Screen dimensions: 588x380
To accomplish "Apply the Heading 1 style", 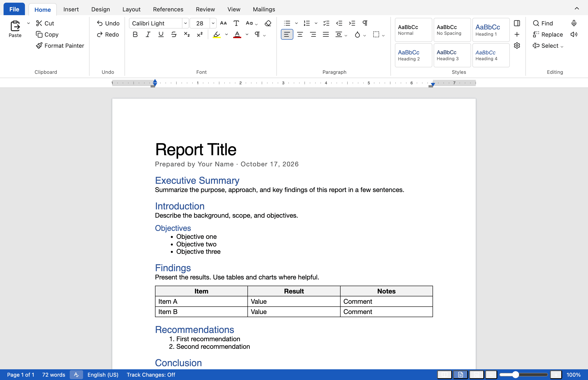I will click(x=491, y=30).
